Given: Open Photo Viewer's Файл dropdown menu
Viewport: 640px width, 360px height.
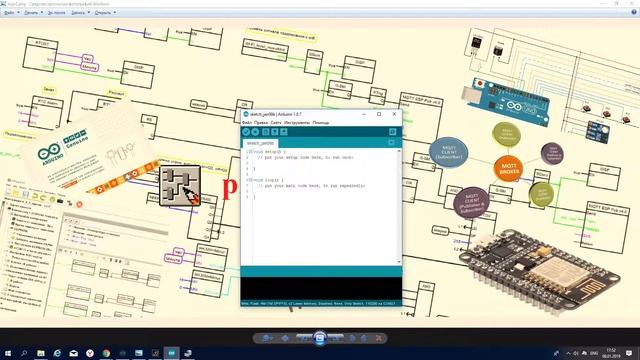Looking at the screenshot, I should coord(11,13).
